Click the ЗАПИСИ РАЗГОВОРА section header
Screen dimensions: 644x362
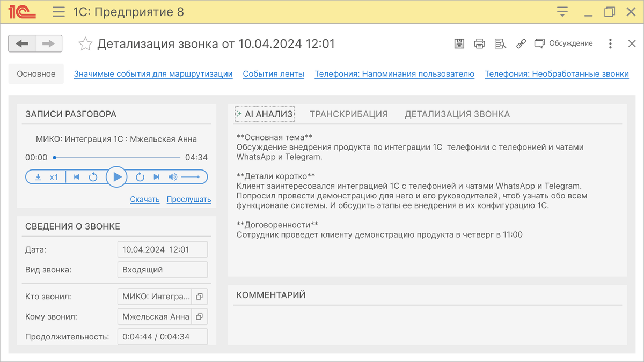click(71, 114)
